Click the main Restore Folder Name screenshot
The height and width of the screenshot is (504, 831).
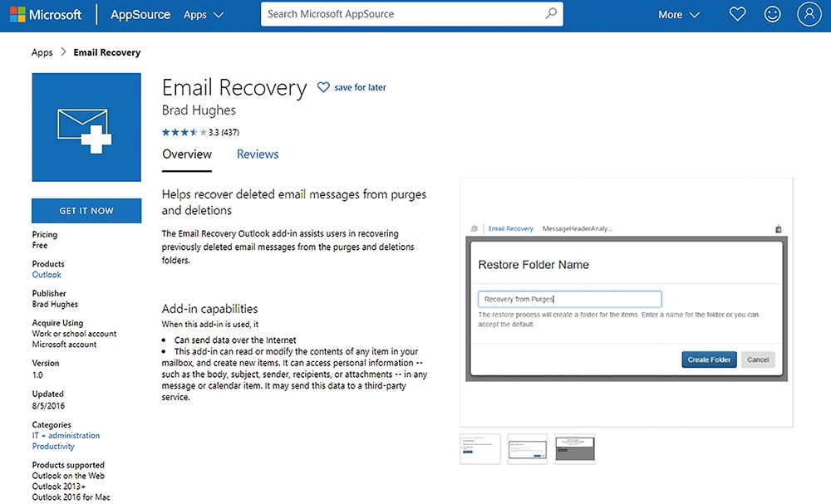(627, 302)
